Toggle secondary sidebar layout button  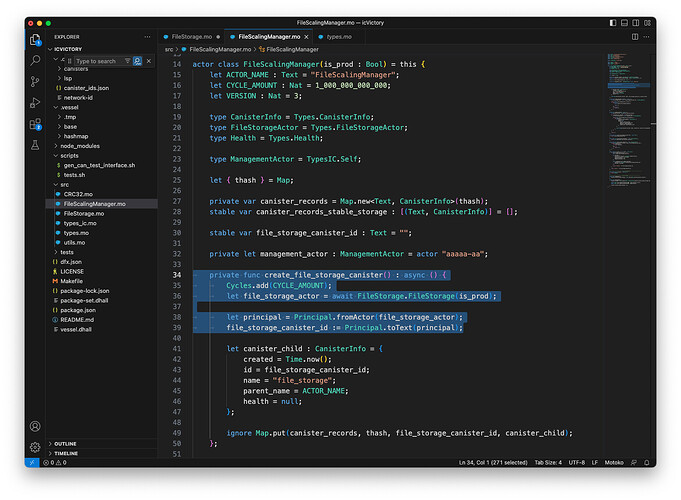(635, 23)
